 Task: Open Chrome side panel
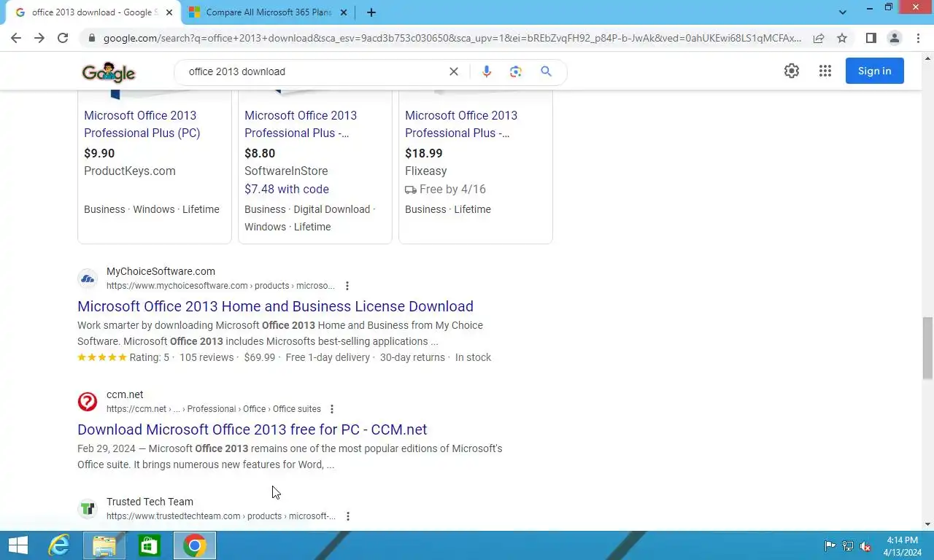(871, 38)
